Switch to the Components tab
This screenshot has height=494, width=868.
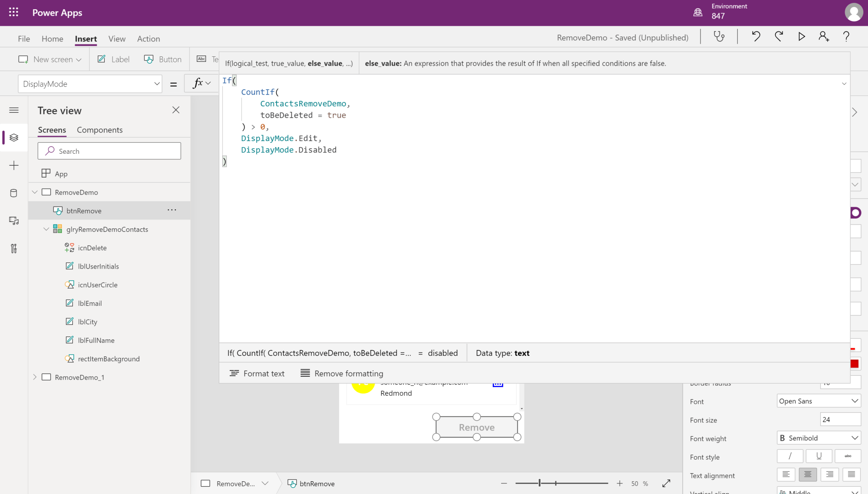[100, 130]
